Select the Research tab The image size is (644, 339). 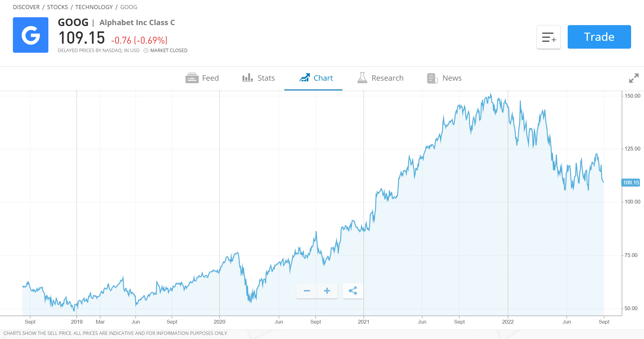pyautogui.click(x=388, y=78)
